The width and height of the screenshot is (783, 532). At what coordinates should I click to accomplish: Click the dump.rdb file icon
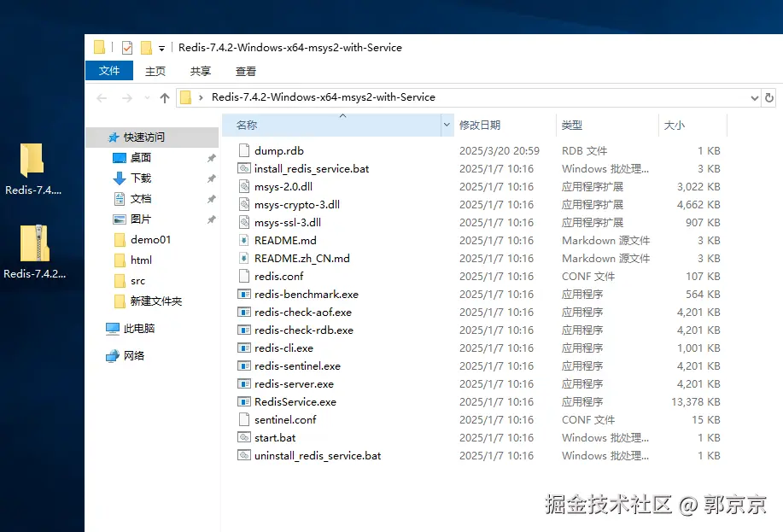coord(243,150)
